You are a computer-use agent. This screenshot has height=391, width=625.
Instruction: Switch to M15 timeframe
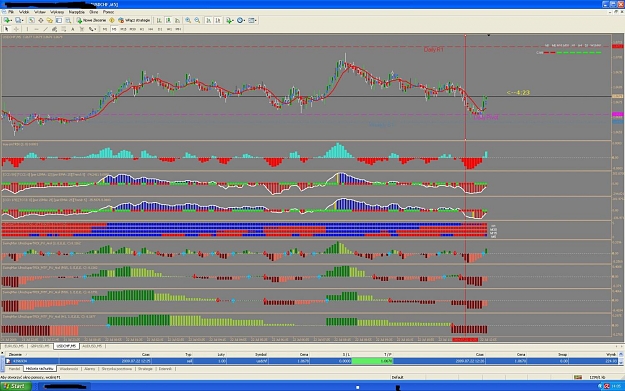[x=123, y=29]
